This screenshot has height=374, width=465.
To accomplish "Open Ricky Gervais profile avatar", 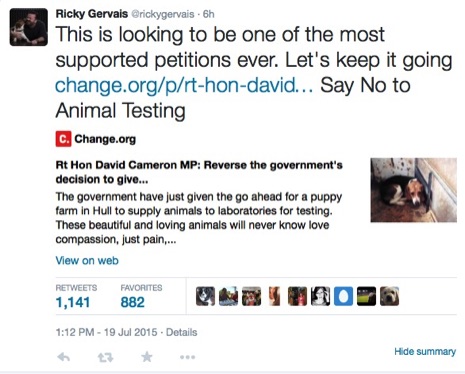I will [29, 27].
